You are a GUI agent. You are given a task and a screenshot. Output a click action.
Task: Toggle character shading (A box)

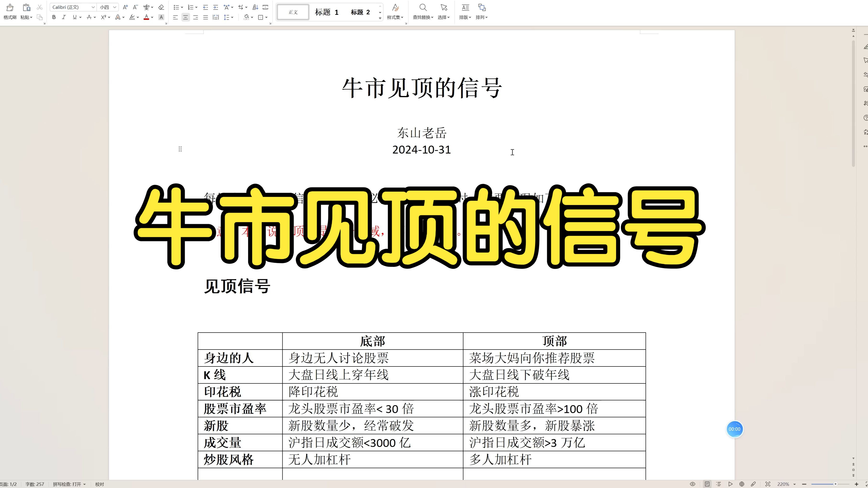[x=161, y=17]
